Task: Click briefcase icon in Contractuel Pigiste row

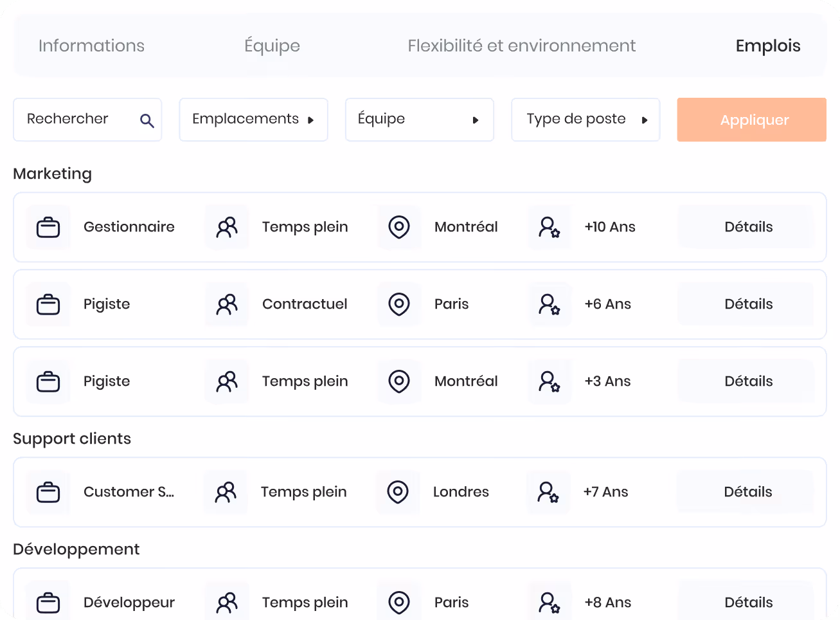Action: 48,304
